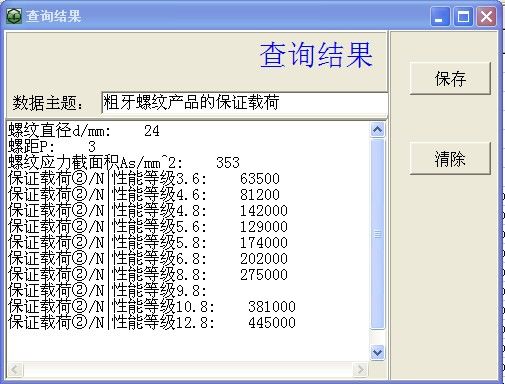
Task: Click the 性能等级12.8: 445000 row
Action: click(152, 322)
